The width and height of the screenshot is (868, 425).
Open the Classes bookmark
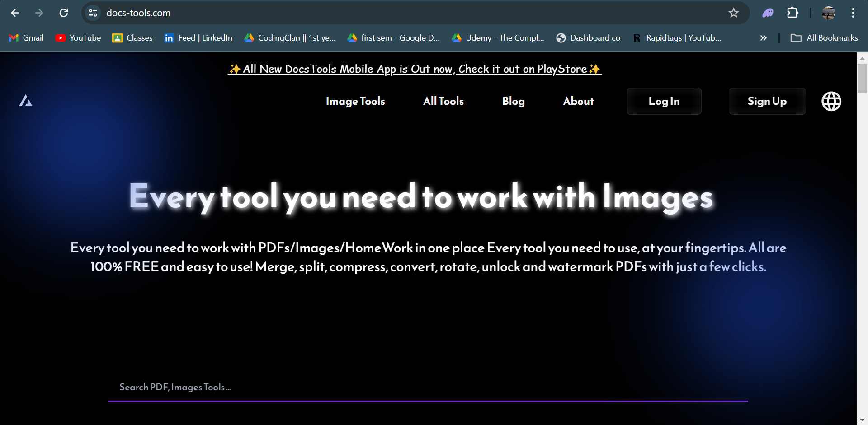[132, 38]
